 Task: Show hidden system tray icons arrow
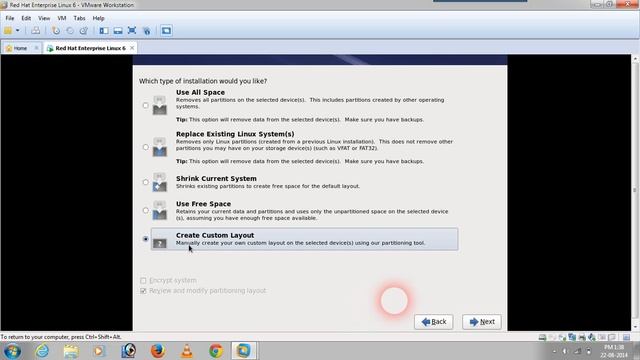click(554, 351)
